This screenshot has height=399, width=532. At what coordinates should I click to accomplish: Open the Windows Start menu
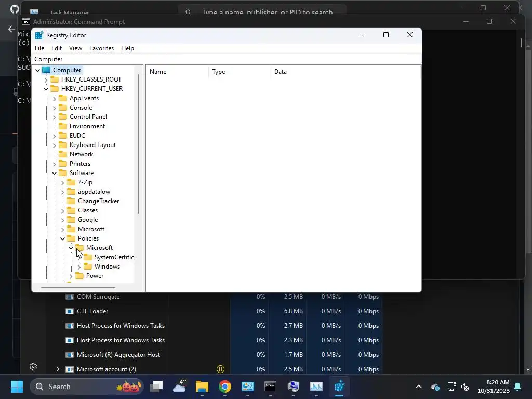click(x=17, y=387)
